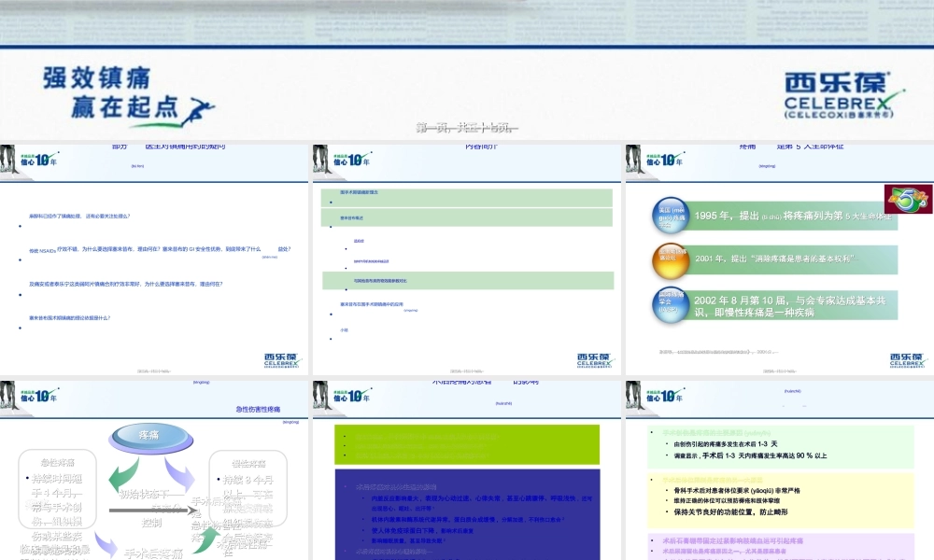Click the dark blue text panel
This screenshot has height=560, width=934.
pos(466,513)
